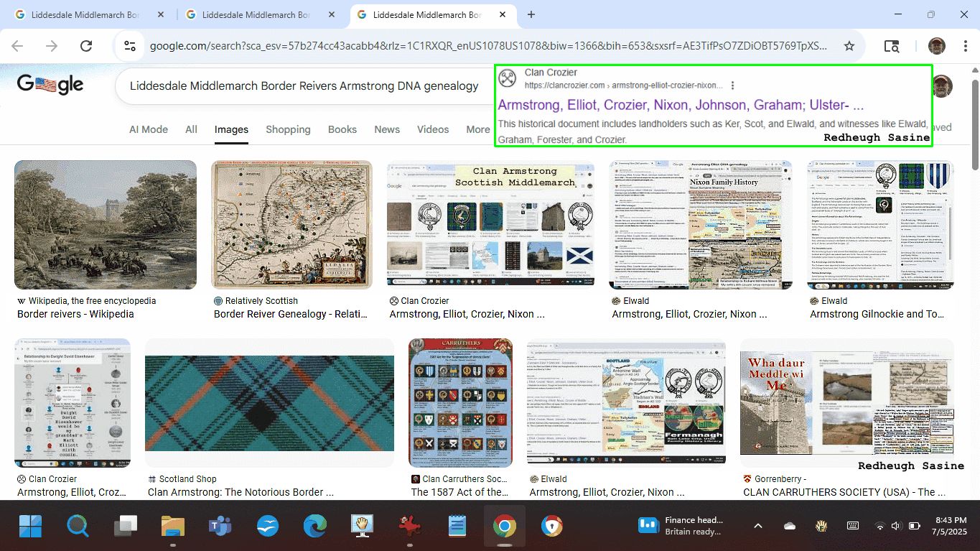This screenshot has height=551, width=980.
Task: Open the Nixon Family History thumbnail
Action: [700, 225]
